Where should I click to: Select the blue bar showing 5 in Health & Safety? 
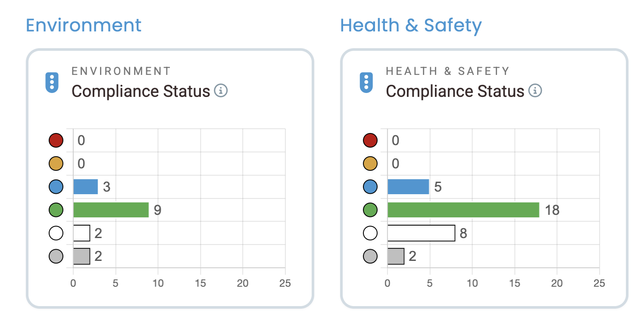(x=408, y=187)
